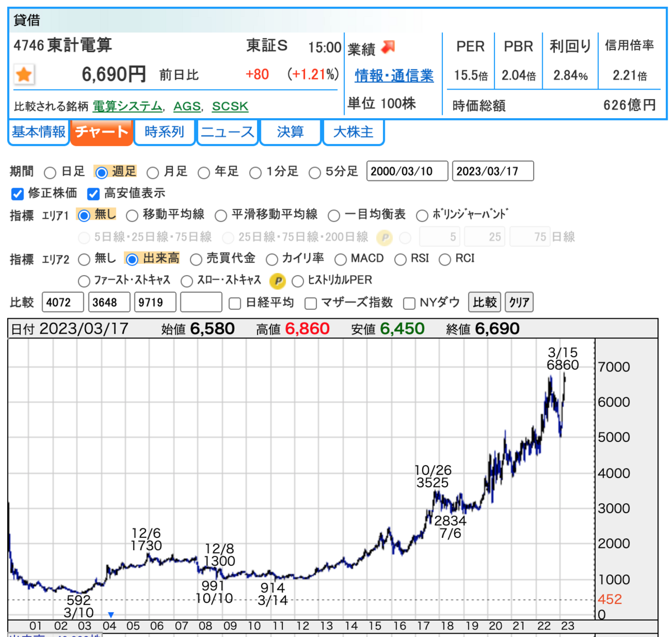
Task: Select MACD indicator radio button
Action: (x=340, y=259)
